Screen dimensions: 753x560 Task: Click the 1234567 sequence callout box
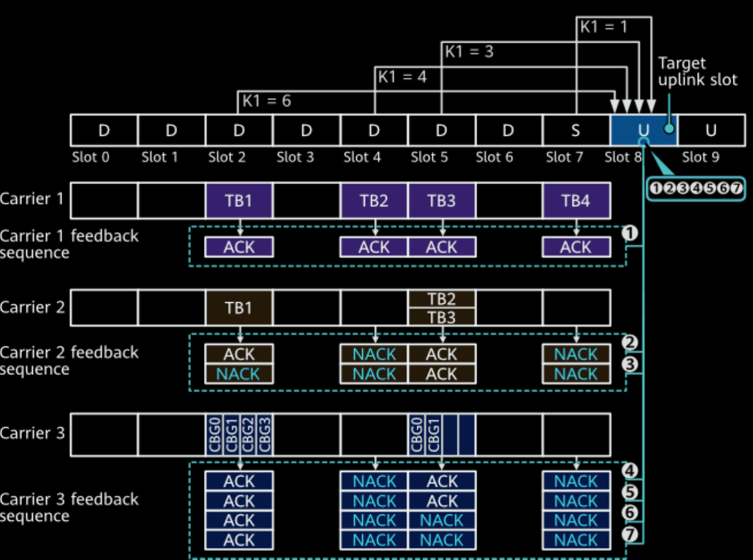[x=696, y=189]
